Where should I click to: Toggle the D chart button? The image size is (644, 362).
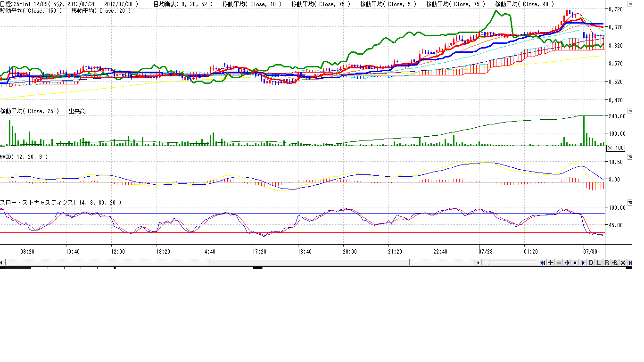(x=591, y=263)
